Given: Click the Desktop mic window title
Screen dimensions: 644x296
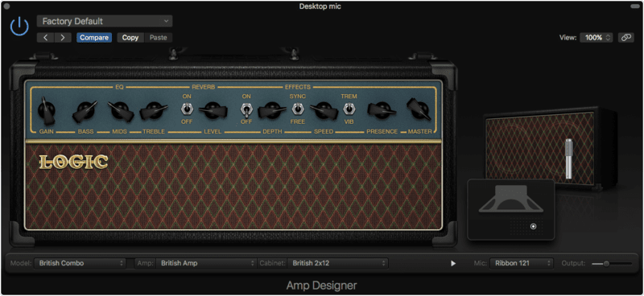Looking at the screenshot, I should point(320,6).
